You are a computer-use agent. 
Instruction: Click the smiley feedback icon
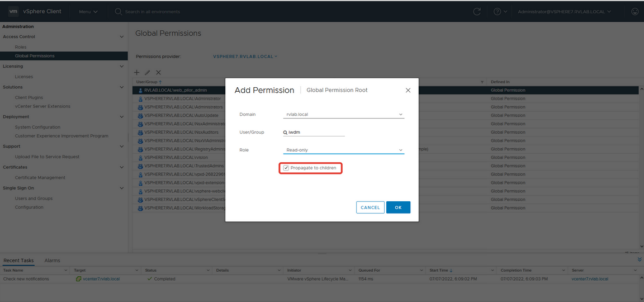coord(634,12)
